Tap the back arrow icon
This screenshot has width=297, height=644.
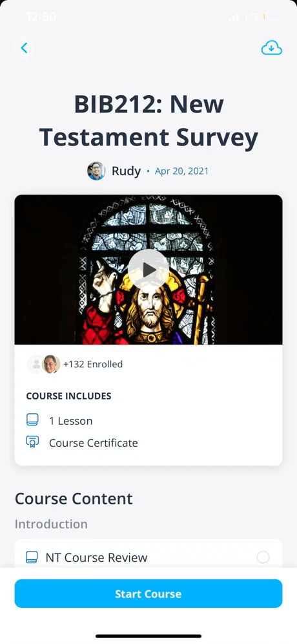24,48
